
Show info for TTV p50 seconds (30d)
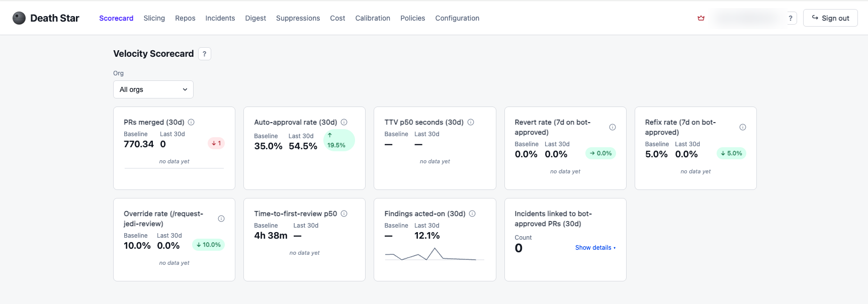click(x=471, y=122)
